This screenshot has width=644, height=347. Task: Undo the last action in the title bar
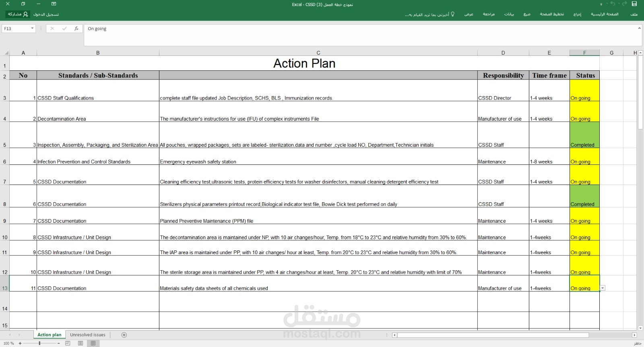point(613,4)
